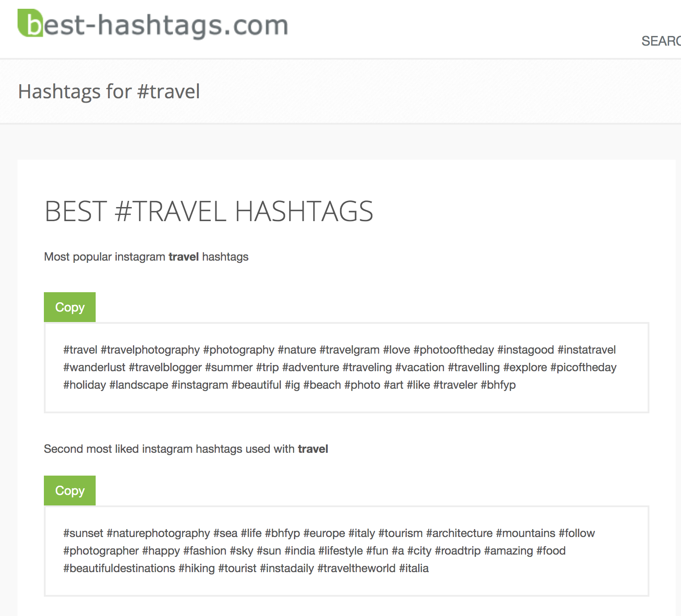Click #food in the second hashtag box
This screenshot has height=616, width=681.
[551, 551]
